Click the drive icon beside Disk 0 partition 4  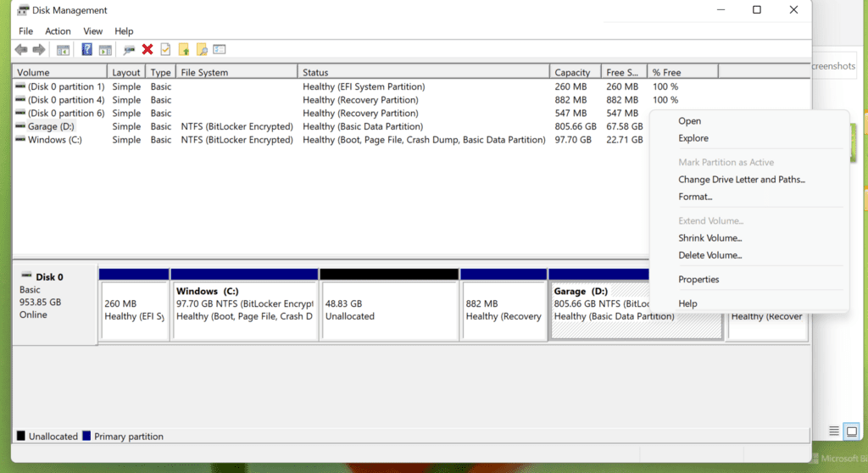20,100
